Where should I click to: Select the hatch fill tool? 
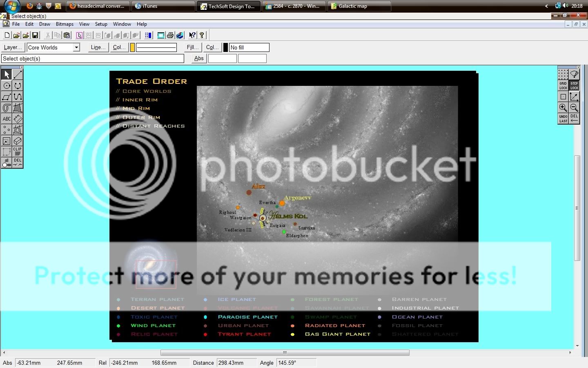pos(18,108)
